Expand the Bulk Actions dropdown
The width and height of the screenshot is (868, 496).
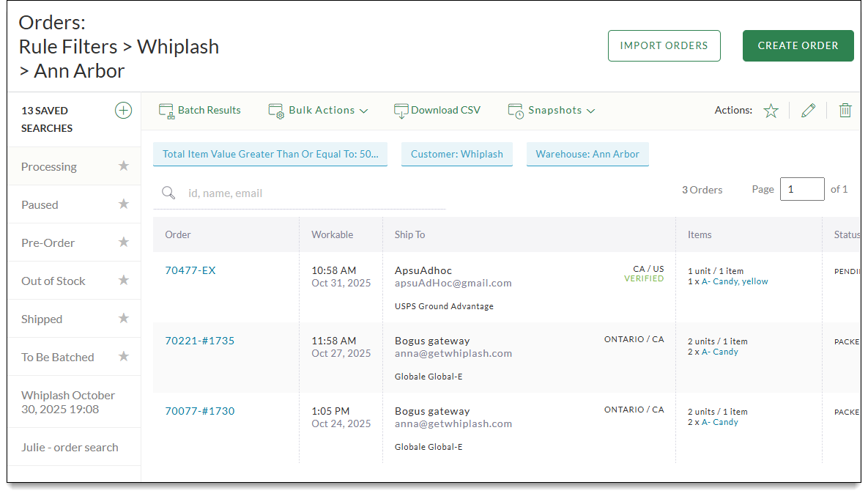(322, 111)
